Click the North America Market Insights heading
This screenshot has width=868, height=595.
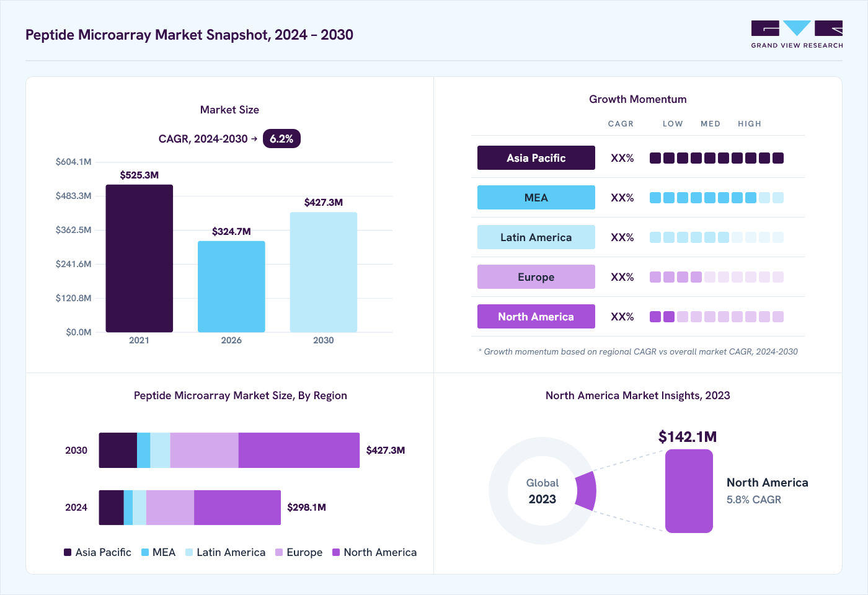[638, 395]
